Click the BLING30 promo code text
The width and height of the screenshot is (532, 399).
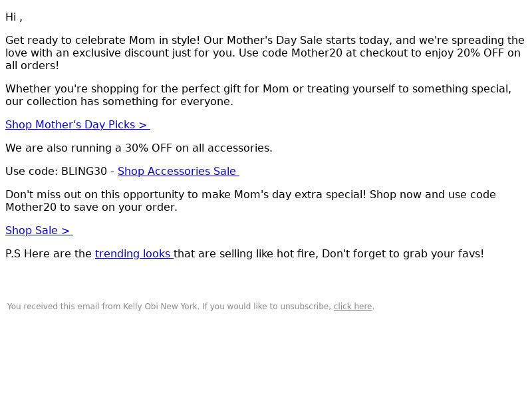click(x=84, y=172)
